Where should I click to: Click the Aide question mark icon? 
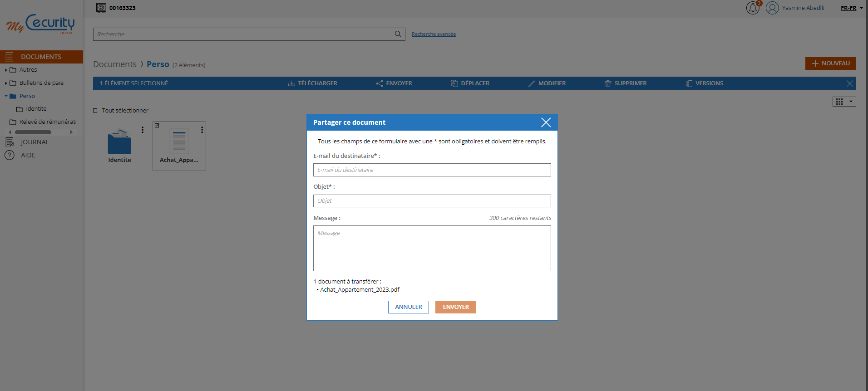pyautogui.click(x=10, y=155)
